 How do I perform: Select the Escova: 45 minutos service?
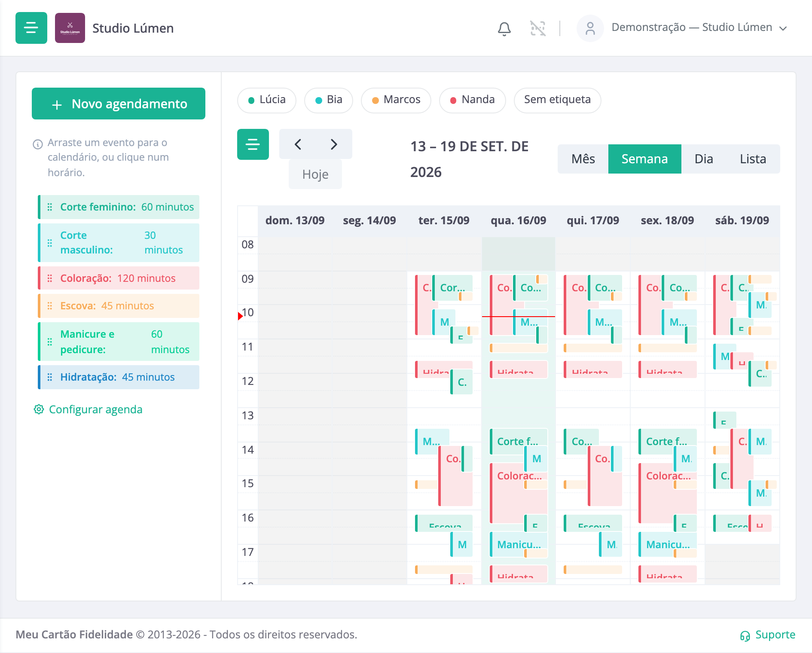point(119,306)
